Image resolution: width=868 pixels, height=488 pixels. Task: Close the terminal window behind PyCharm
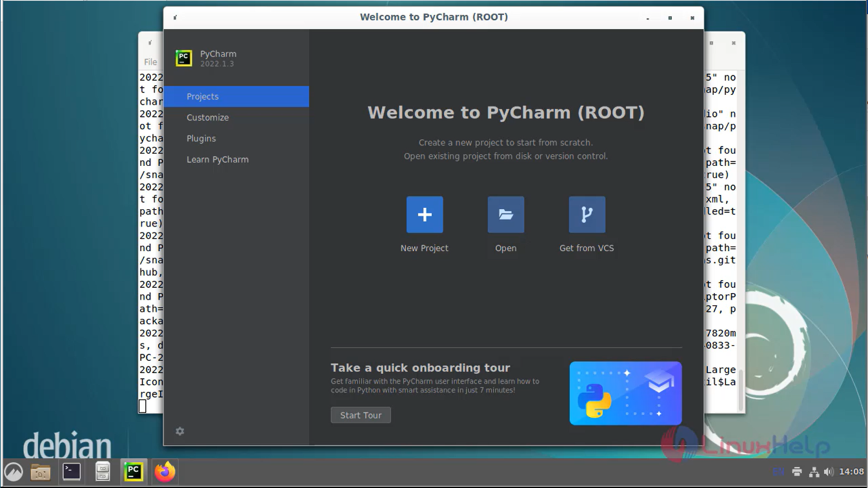(734, 43)
